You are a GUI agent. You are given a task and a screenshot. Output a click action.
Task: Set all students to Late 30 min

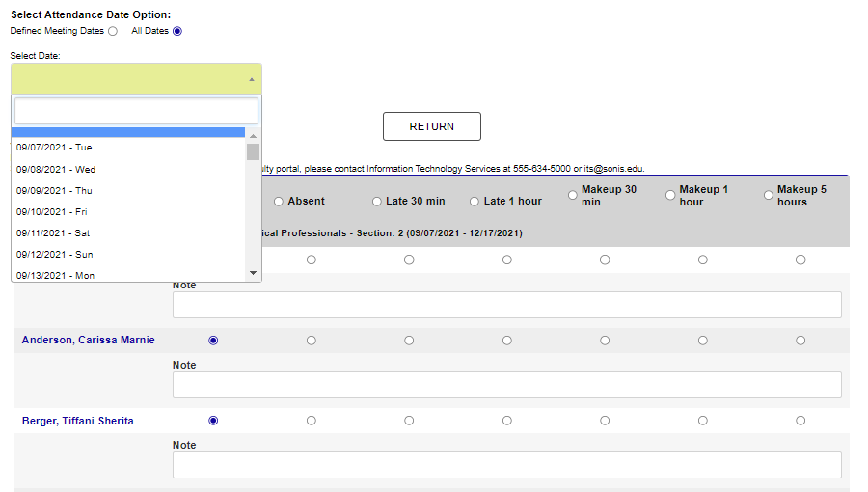click(x=377, y=202)
